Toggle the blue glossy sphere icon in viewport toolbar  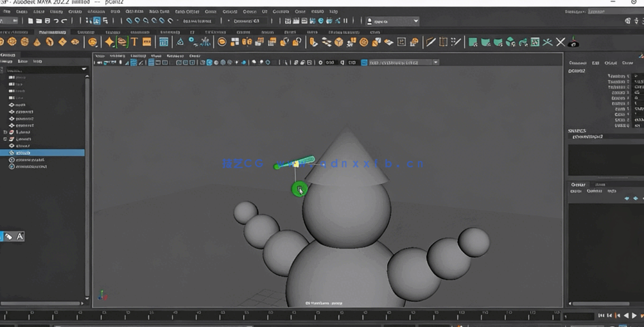(244, 62)
